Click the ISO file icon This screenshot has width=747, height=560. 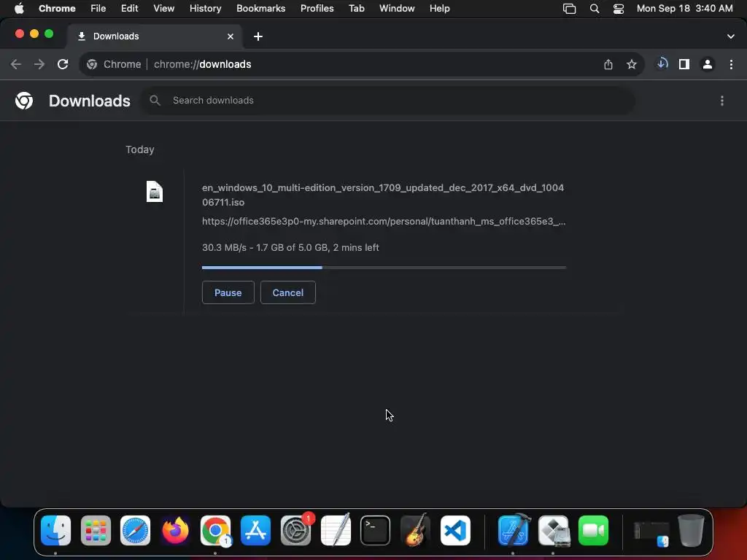point(155,192)
